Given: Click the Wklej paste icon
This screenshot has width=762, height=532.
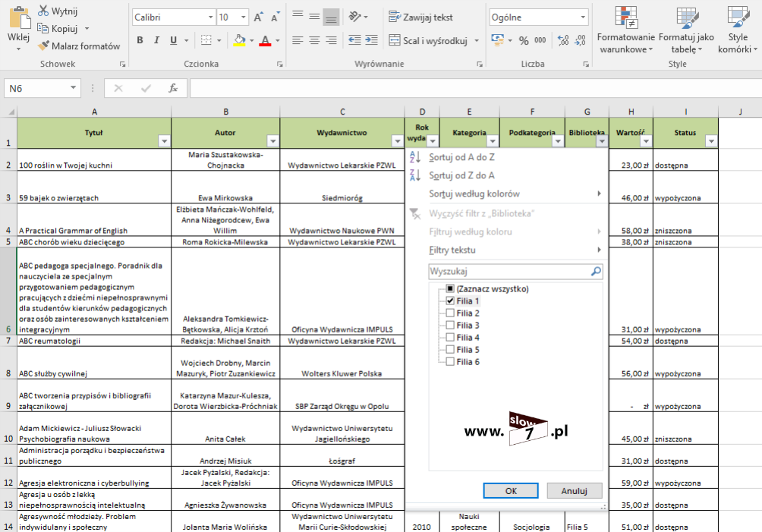Looking at the screenshot, I should [x=20, y=18].
